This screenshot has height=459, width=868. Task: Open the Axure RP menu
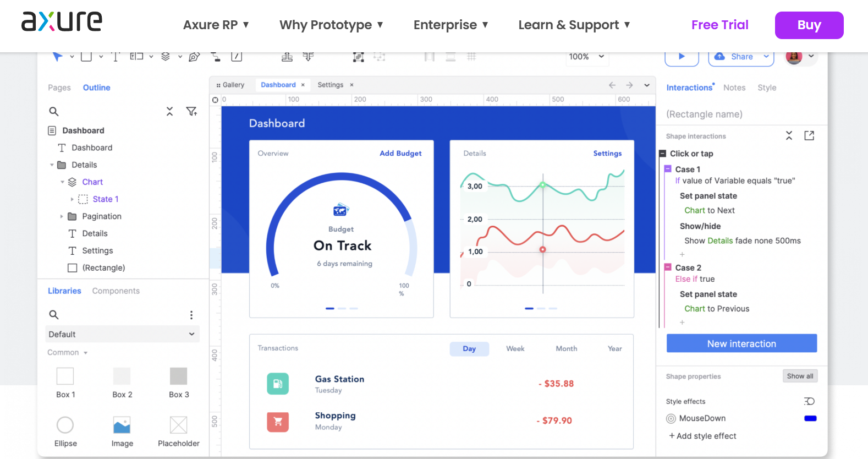pos(216,25)
